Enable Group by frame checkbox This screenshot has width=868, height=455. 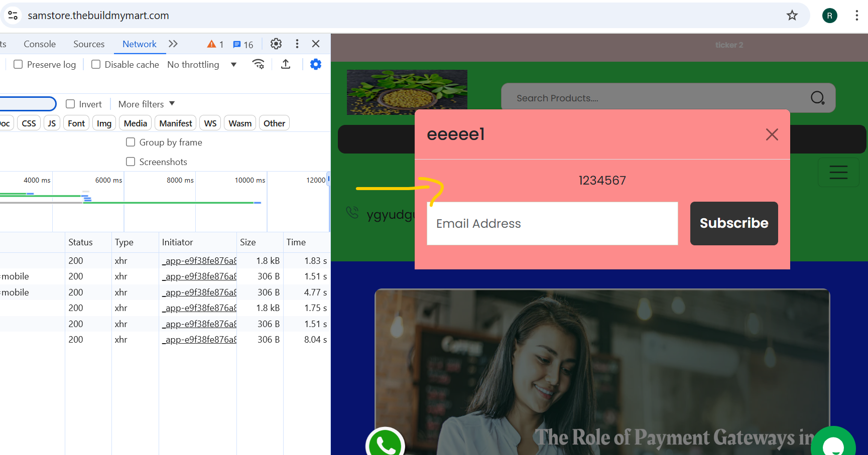pyautogui.click(x=131, y=142)
